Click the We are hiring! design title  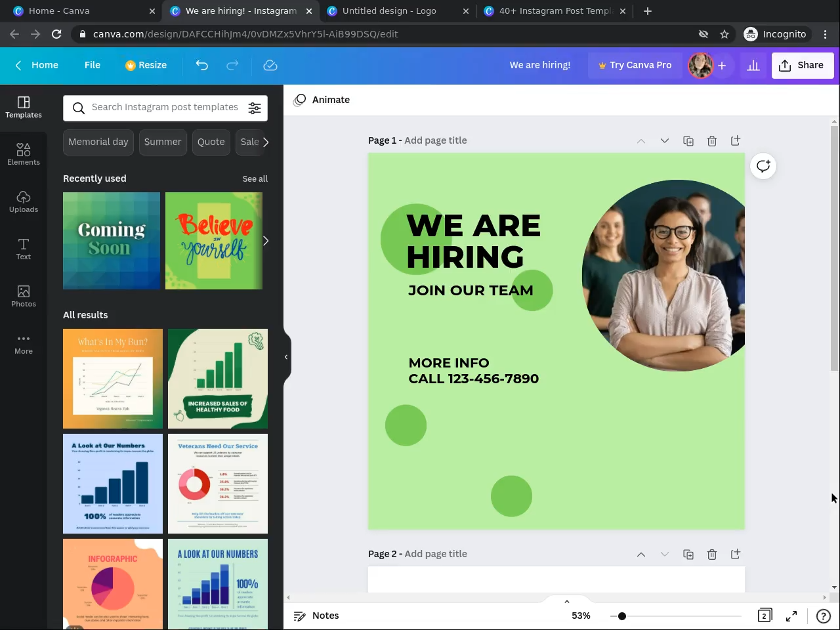(x=540, y=65)
